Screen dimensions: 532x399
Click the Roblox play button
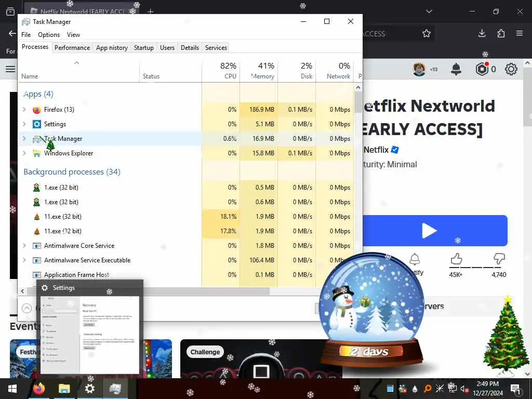coord(435,231)
